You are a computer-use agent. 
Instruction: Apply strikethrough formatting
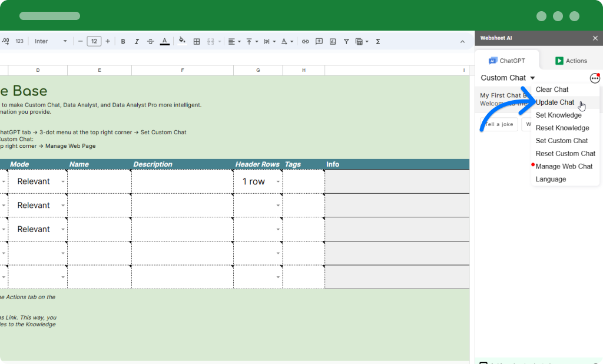point(151,41)
